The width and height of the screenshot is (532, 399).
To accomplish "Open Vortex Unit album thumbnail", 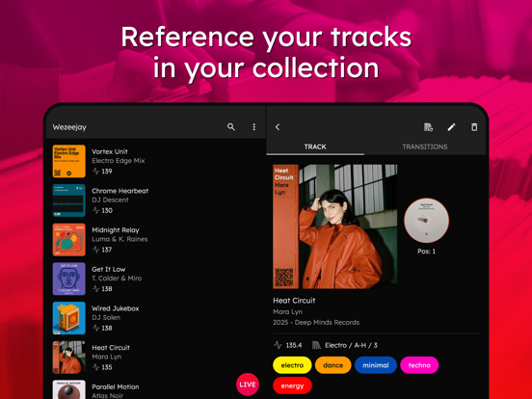I will tap(68, 161).
